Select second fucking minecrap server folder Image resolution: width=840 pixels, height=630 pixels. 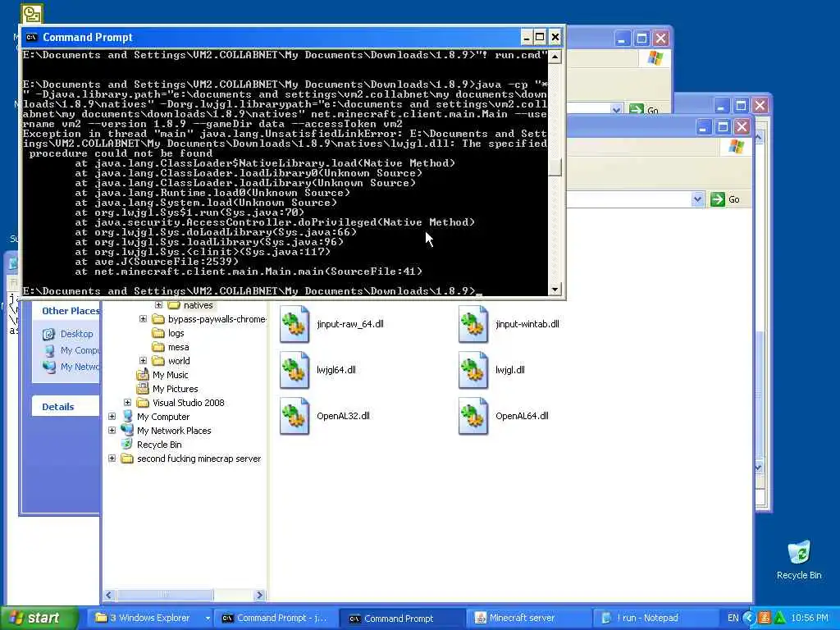point(199,459)
